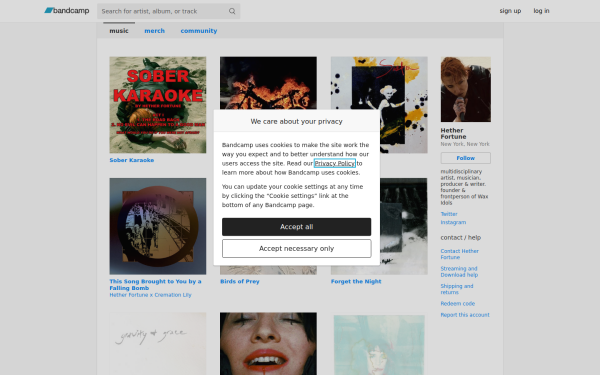Image resolution: width=600 pixels, height=375 pixels.
Task: Open the burning motorcycle album cover
Action: (x=268, y=83)
